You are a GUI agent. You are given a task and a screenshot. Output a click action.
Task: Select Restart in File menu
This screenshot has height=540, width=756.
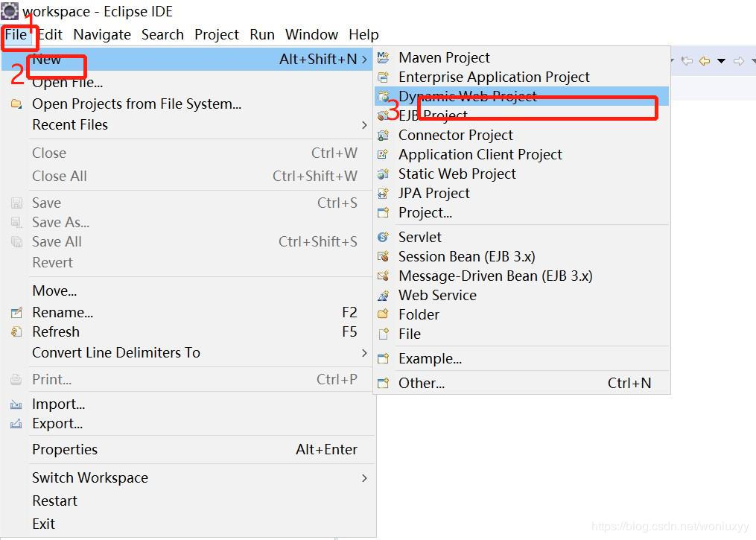[x=188, y=501]
